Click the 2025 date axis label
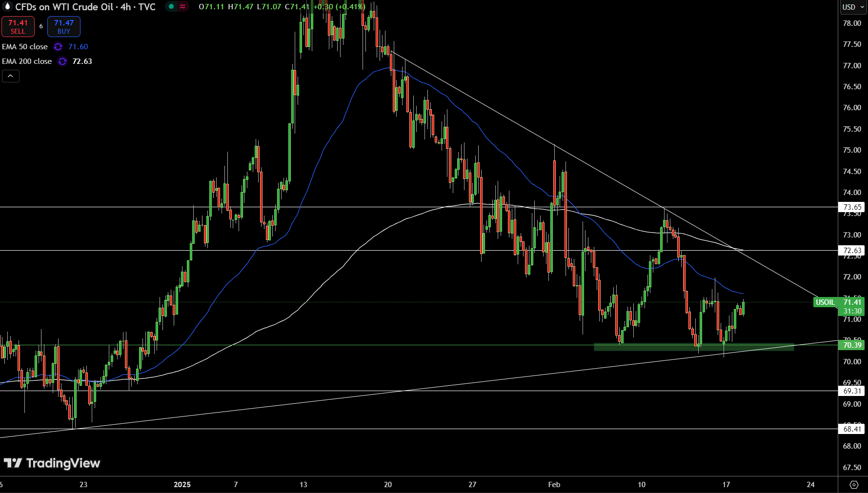868x493 pixels. pos(182,485)
